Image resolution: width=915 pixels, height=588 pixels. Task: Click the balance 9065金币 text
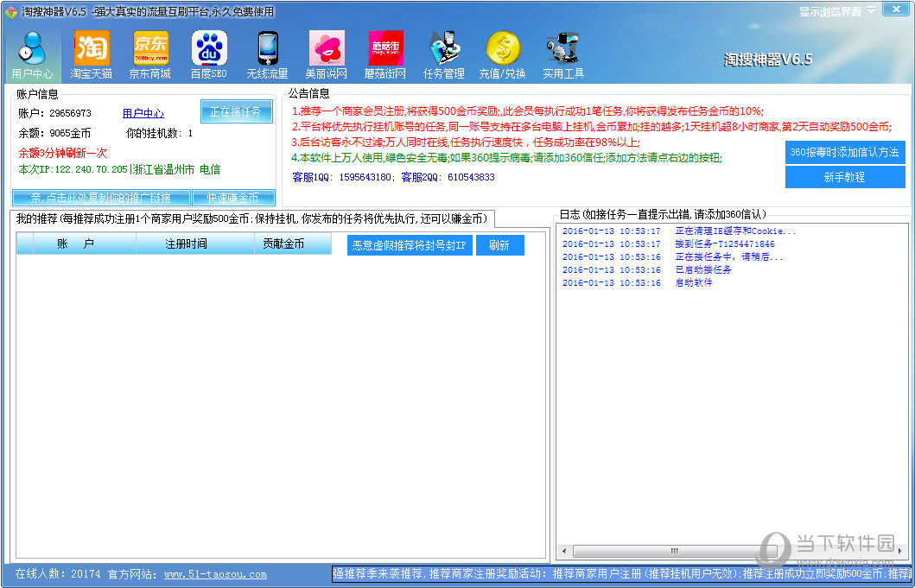(70, 133)
